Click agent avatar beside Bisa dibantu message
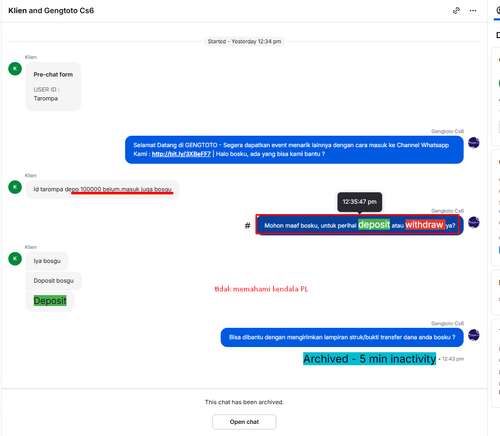Image resolution: width=500 pixels, height=436 pixels. [x=474, y=335]
